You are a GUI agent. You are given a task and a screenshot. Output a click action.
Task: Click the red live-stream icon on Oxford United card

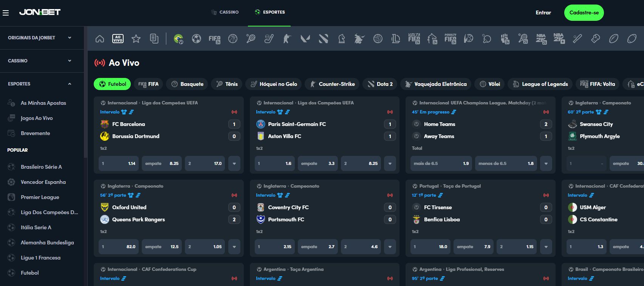[234, 195]
